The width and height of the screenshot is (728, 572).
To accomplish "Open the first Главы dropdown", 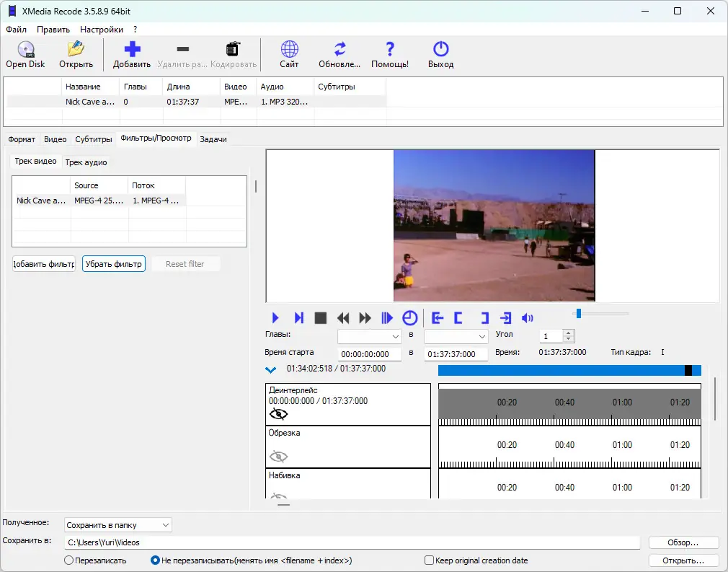I will tap(370, 337).
